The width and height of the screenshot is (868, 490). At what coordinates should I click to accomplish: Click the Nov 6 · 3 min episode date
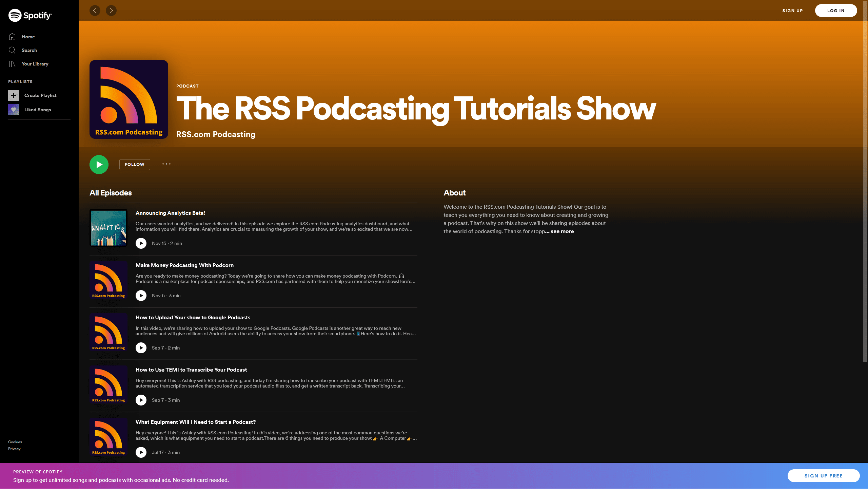166,296
